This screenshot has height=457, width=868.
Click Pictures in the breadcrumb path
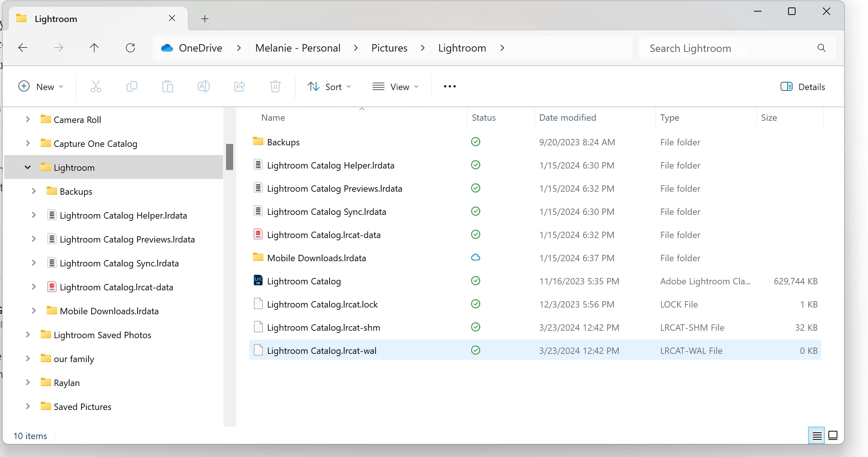tap(389, 48)
